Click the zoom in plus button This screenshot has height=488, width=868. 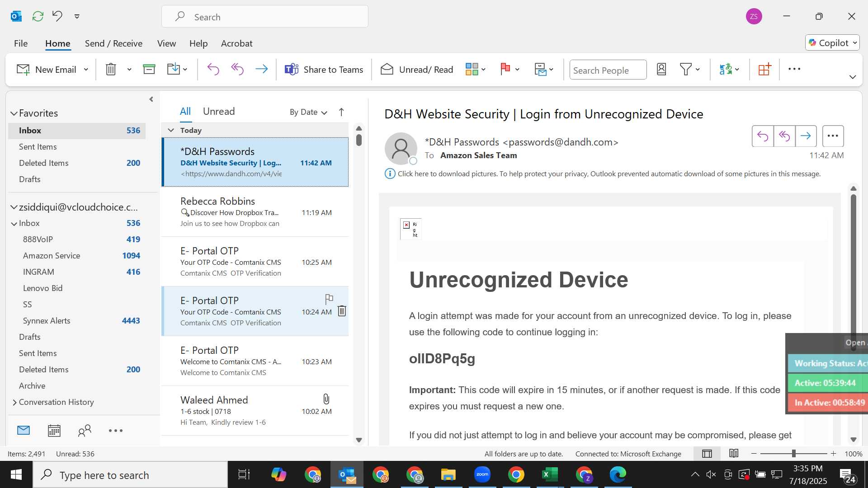pyautogui.click(x=834, y=454)
